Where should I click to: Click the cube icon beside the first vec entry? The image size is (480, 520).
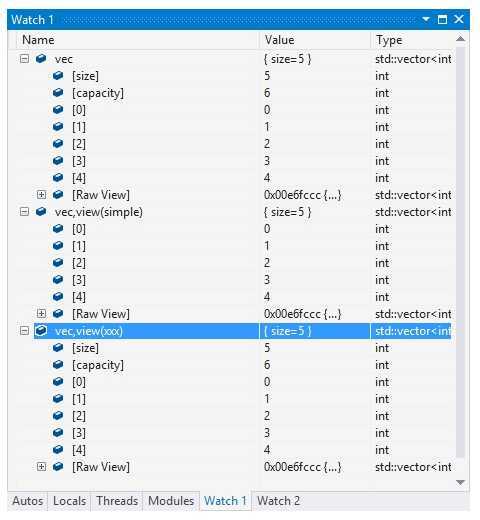(x=41, y=59)
